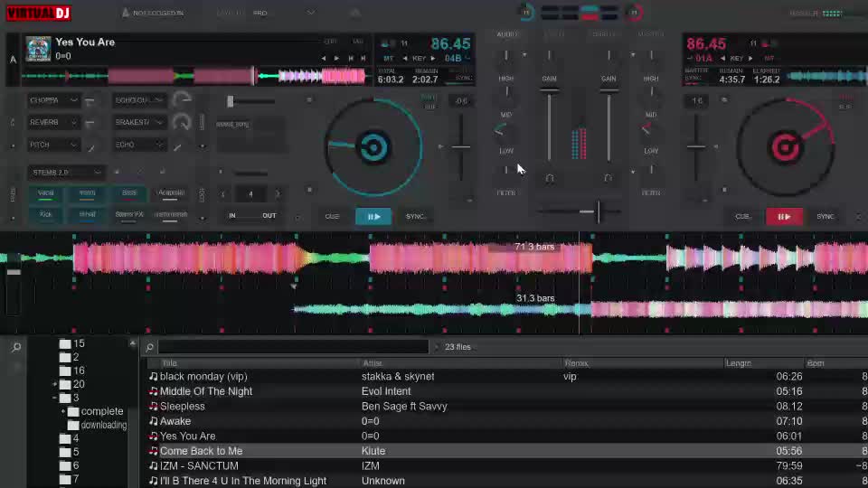
Task: Open the STEMS 2.0 pad mode dropdown
Action: pyautogui.click(x=66, y=172)
